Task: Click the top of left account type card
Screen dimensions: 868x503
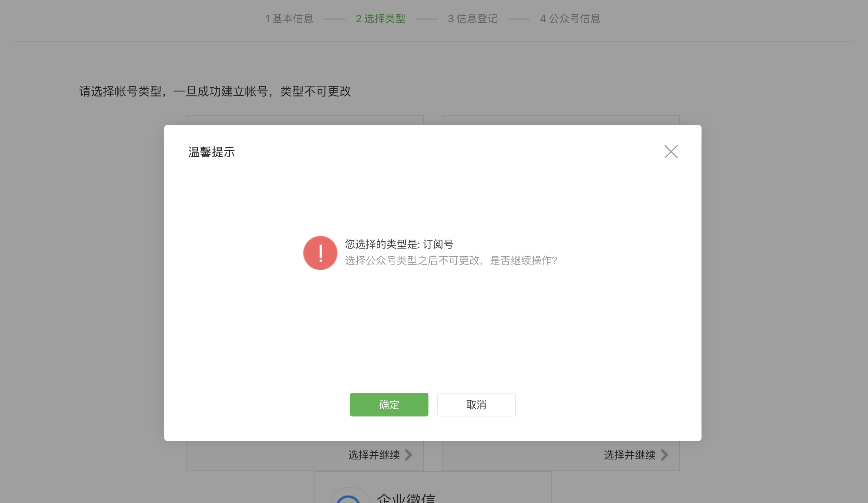Action: click(x=305, y=120)
